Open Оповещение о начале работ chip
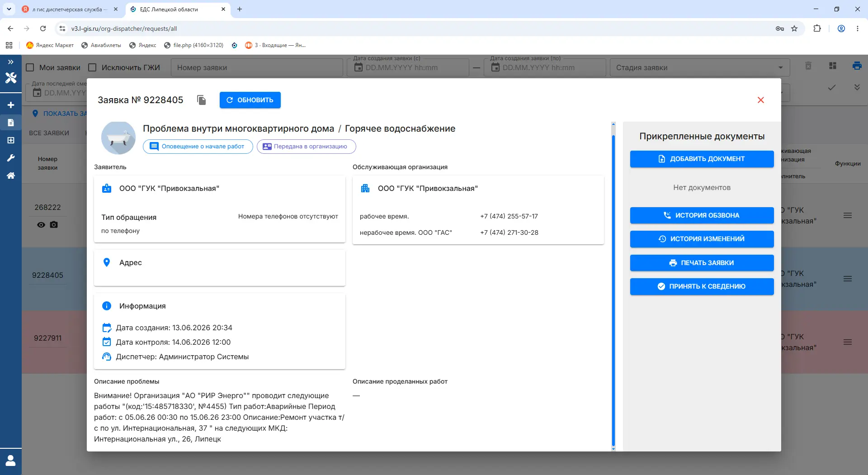The image size is (868, 475). click(x=198, y=147)
